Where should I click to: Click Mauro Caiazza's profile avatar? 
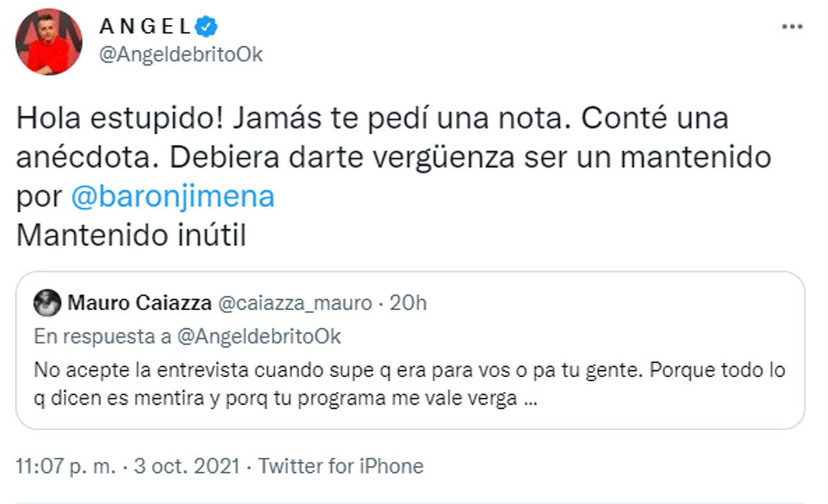[48, 302]
